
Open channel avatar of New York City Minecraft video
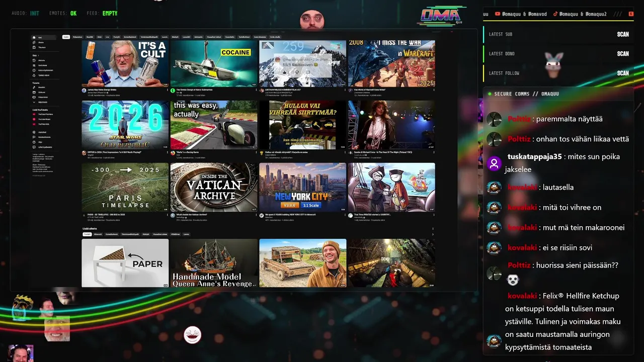click(x=262, y=215)
